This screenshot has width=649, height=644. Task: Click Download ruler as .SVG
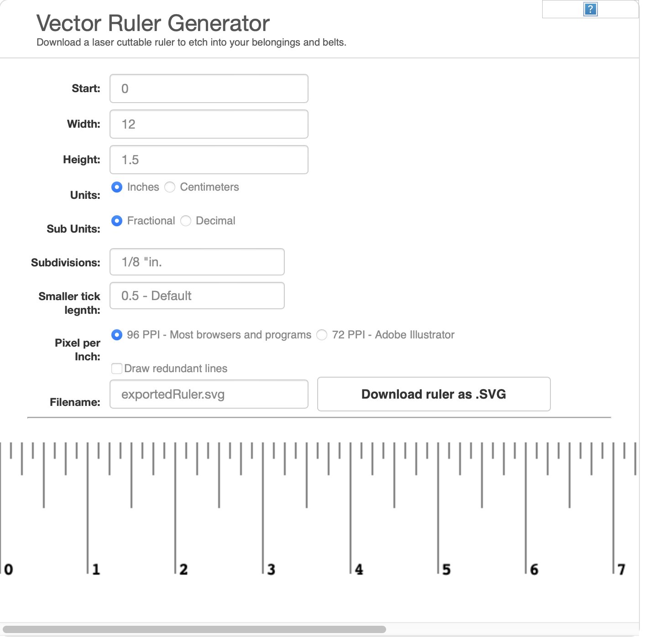click(434, 394)
